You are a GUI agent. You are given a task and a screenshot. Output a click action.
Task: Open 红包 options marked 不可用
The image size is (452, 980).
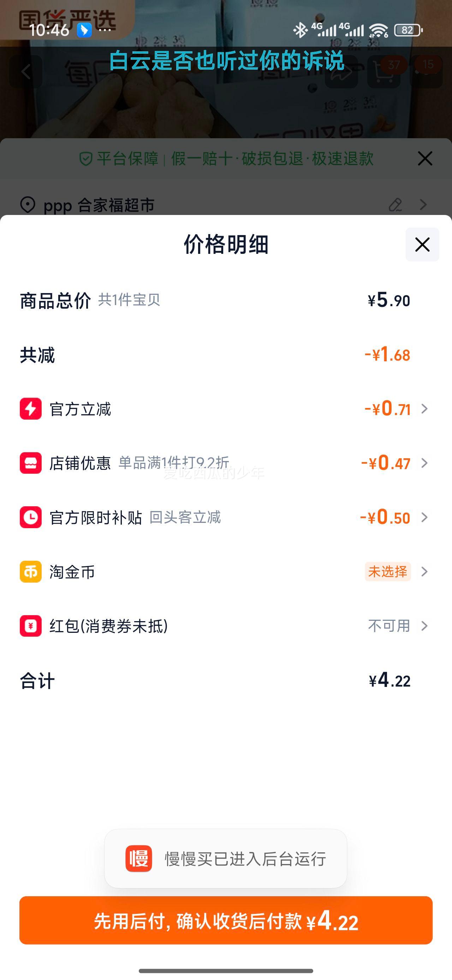[x=389, y=626]
